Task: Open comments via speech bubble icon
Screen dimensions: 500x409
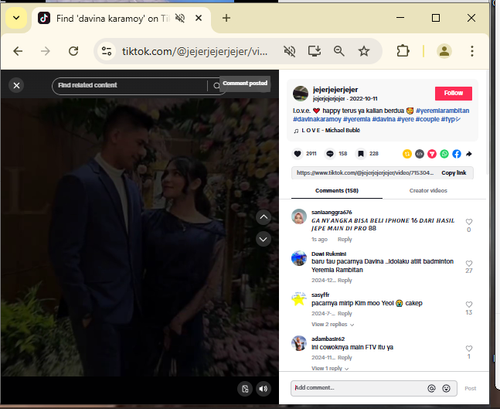Action: (330, 154)
